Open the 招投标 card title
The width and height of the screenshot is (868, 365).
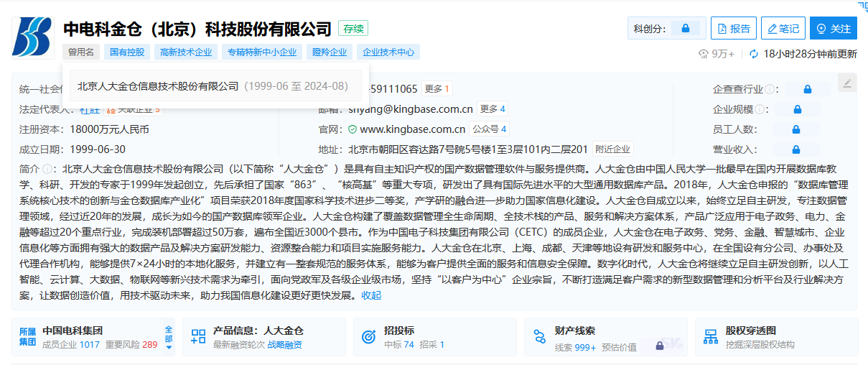pos(399,331)
